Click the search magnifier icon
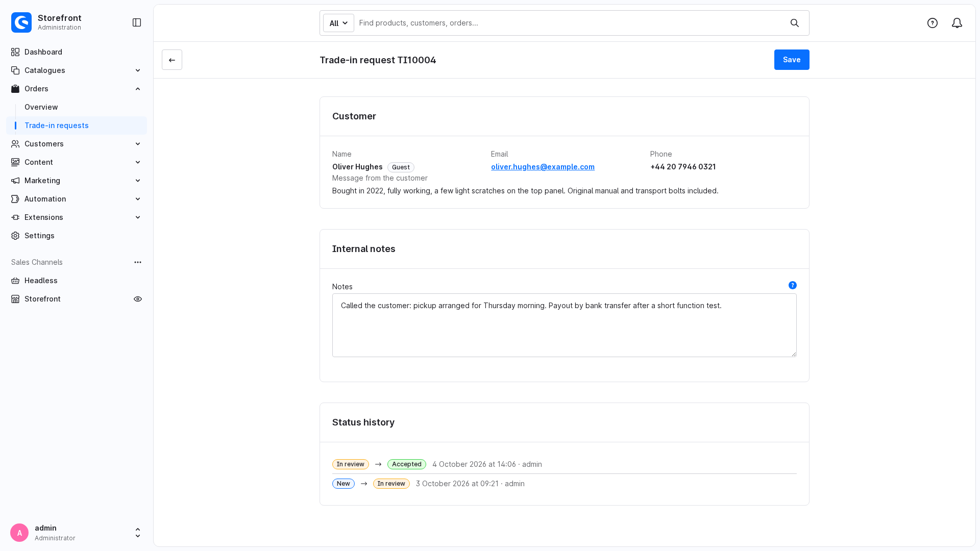 coord(795,23)
